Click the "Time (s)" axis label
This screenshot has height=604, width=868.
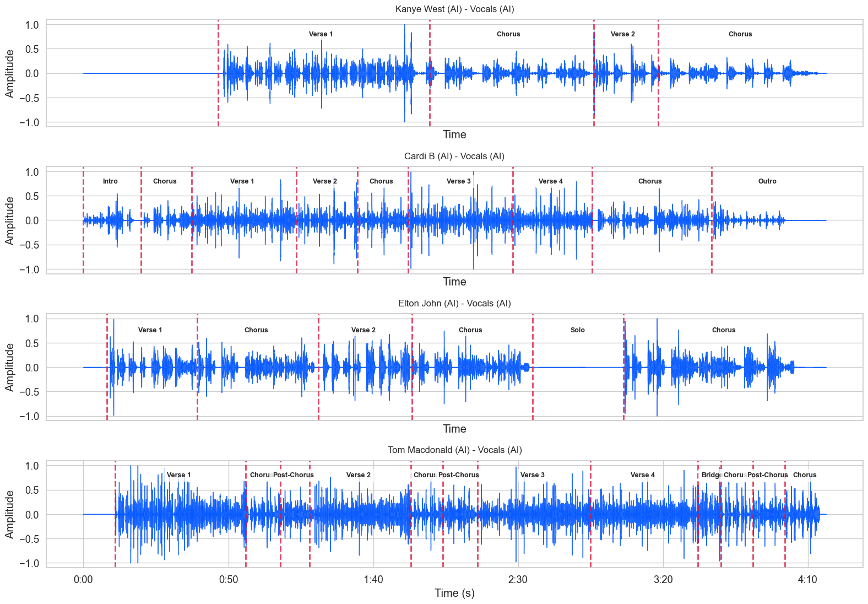454,594
